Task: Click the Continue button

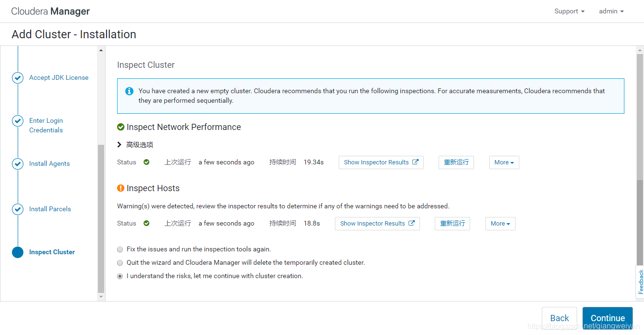Action: (608, 318)
